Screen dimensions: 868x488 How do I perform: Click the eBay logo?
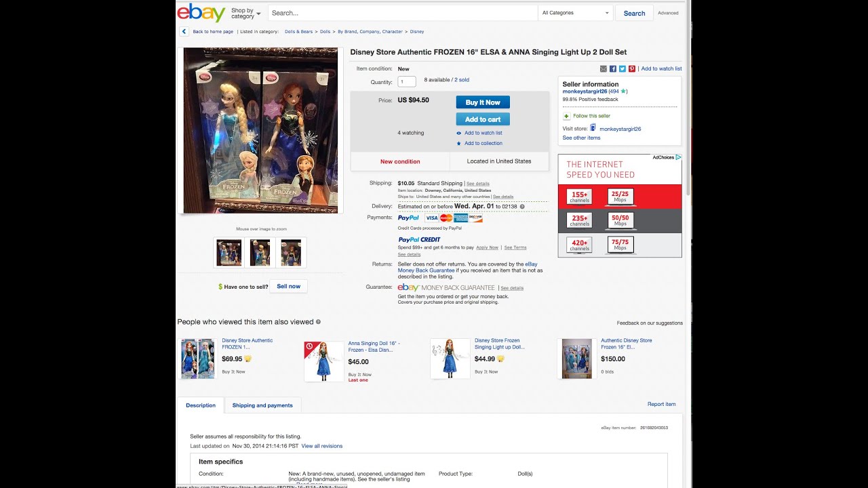tap(201, 13)
